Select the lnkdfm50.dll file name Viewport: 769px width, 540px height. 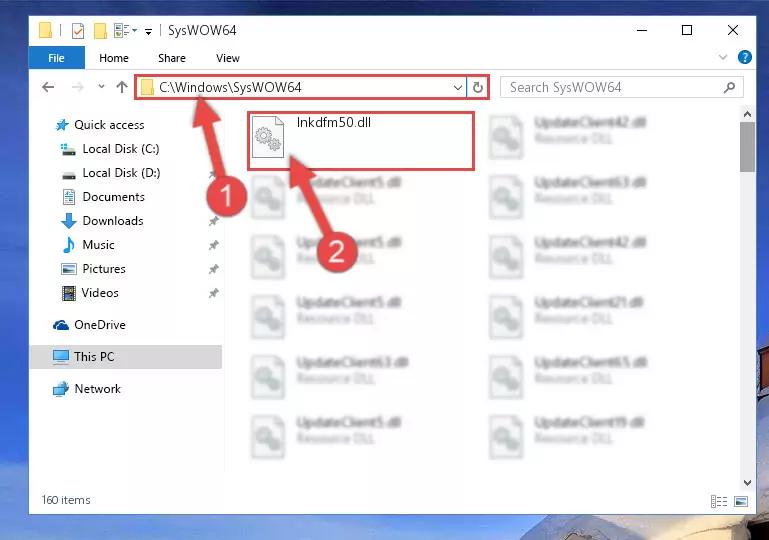coord(333,123)
